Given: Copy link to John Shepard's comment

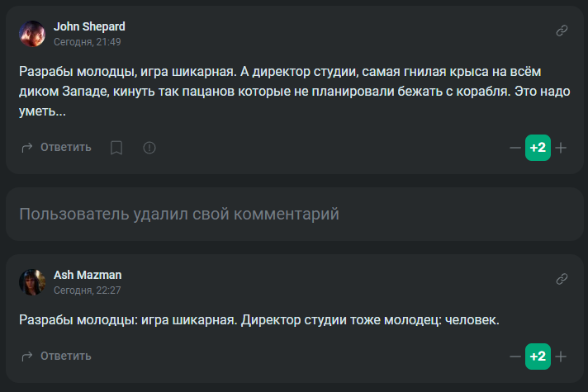Looking at the screenshot, I should point(562,31).
